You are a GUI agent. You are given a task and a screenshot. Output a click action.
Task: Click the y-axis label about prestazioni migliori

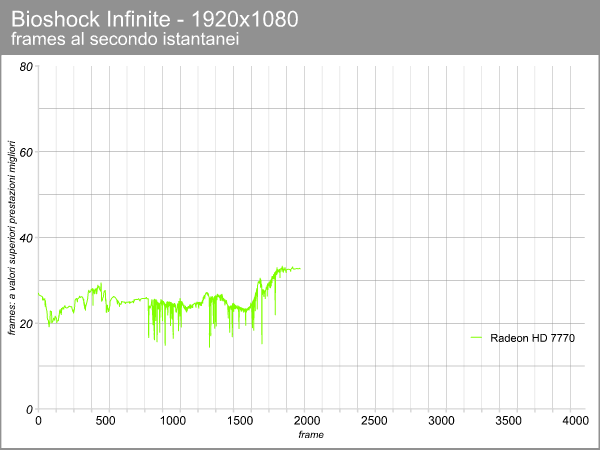pyautogui.click(x=12, y=238)
